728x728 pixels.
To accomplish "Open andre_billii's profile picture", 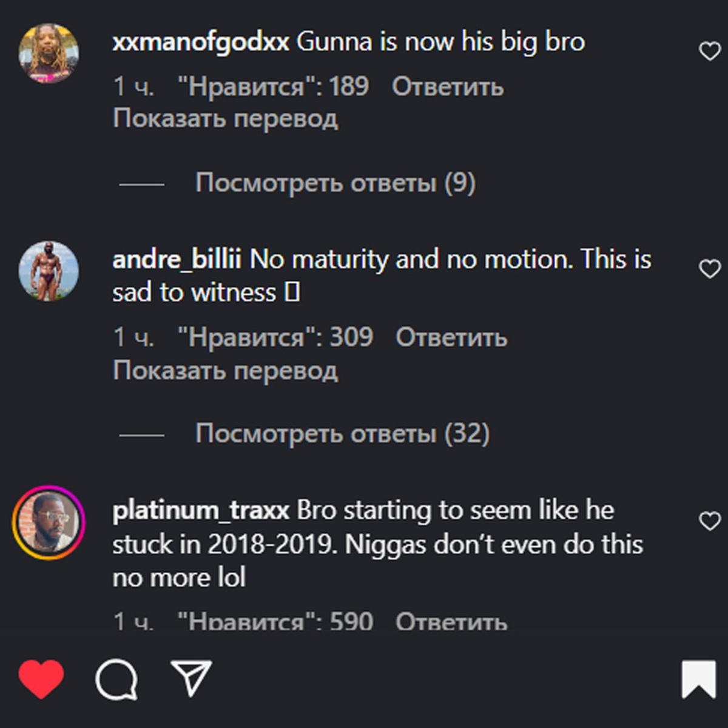I will (49, 271).
